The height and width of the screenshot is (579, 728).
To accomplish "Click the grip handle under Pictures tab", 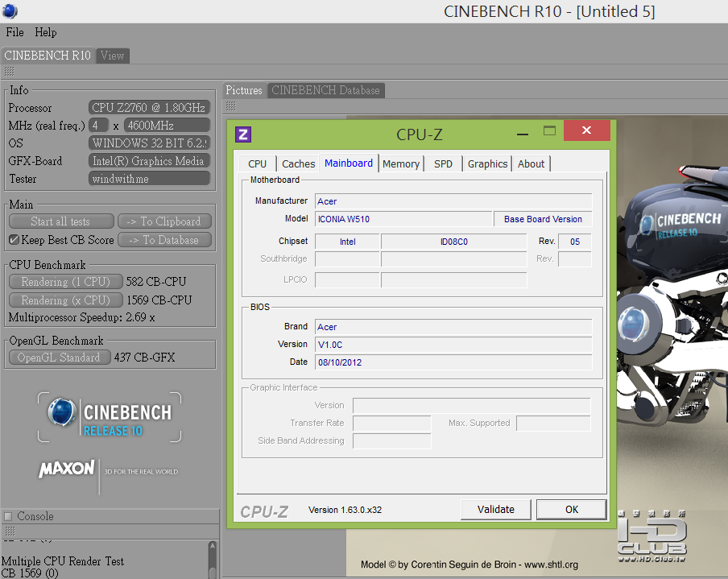I will pyautogui.click(x=231, y=106).
